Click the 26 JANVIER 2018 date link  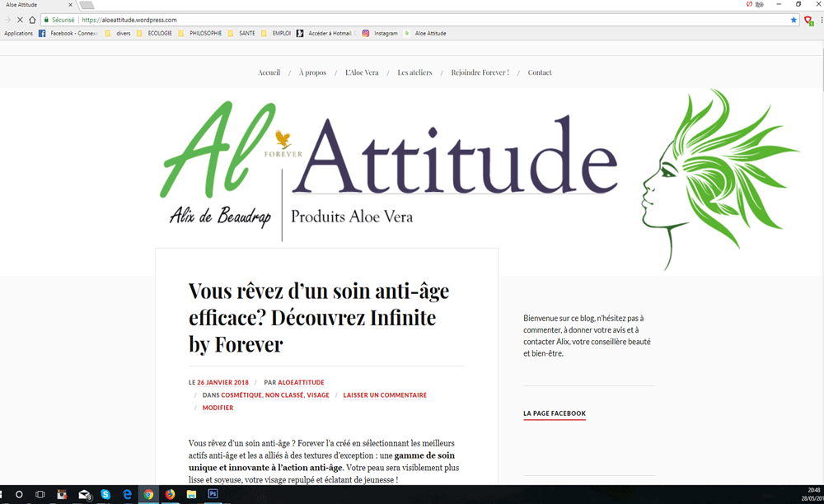[x=222, y=382]
